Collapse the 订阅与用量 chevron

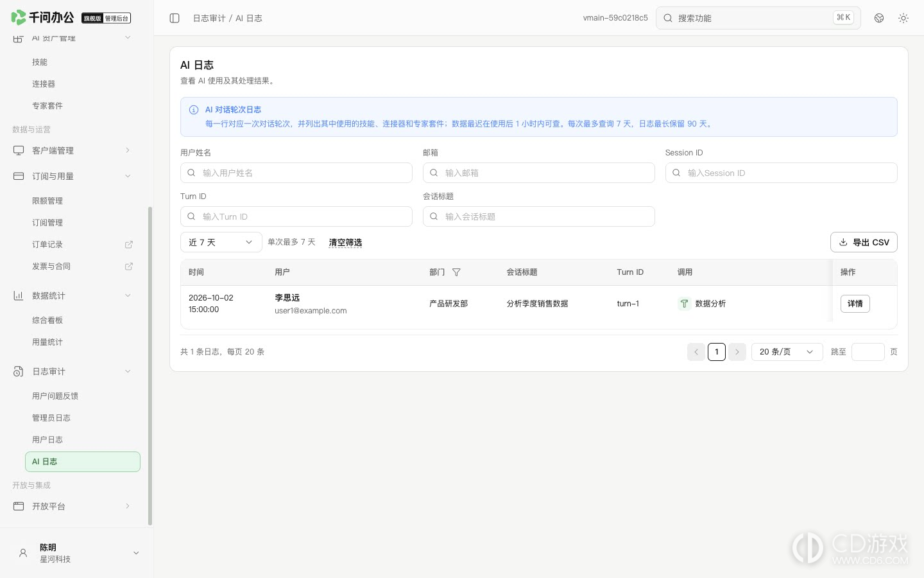(x=128, y=177)
